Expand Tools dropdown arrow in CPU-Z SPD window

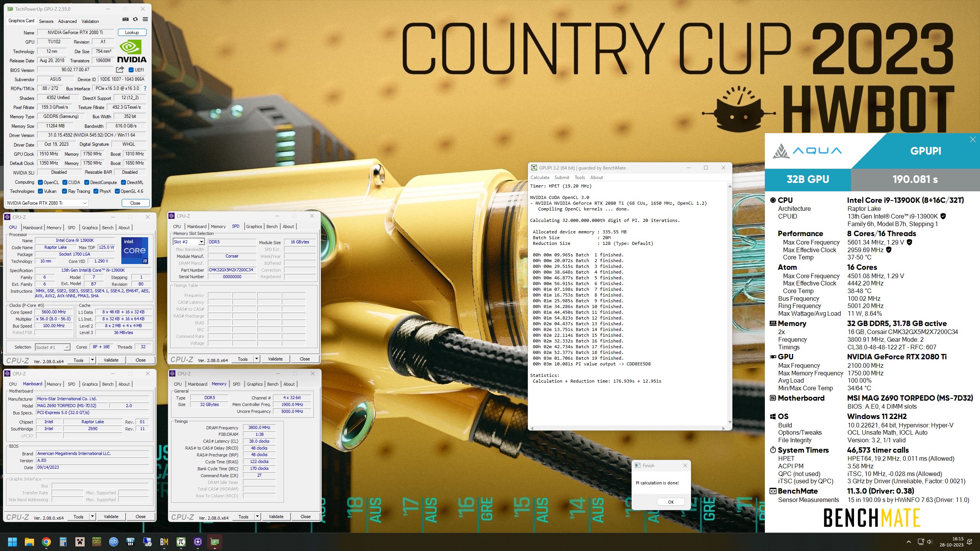pyautogui.click(x=256, y=359)
